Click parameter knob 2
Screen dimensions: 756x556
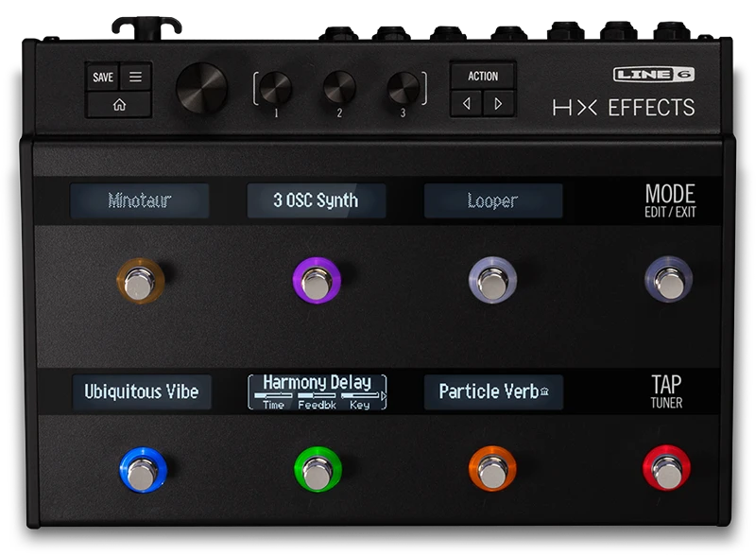339,87
